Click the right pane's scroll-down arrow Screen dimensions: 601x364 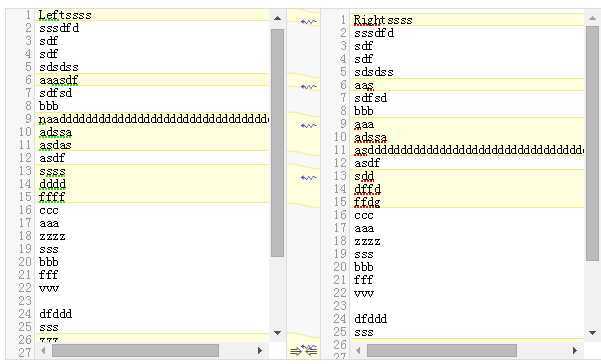tap(593, 333)
